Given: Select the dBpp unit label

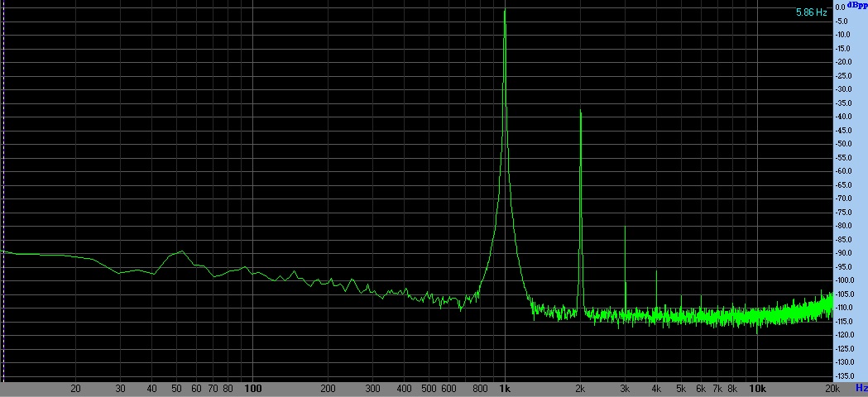Looking at the screenshot, I should 857,4.
